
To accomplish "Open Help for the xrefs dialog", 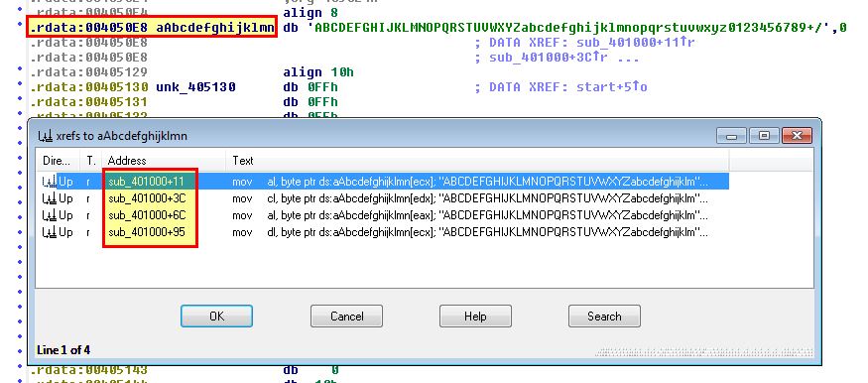I will coord(475,317).
